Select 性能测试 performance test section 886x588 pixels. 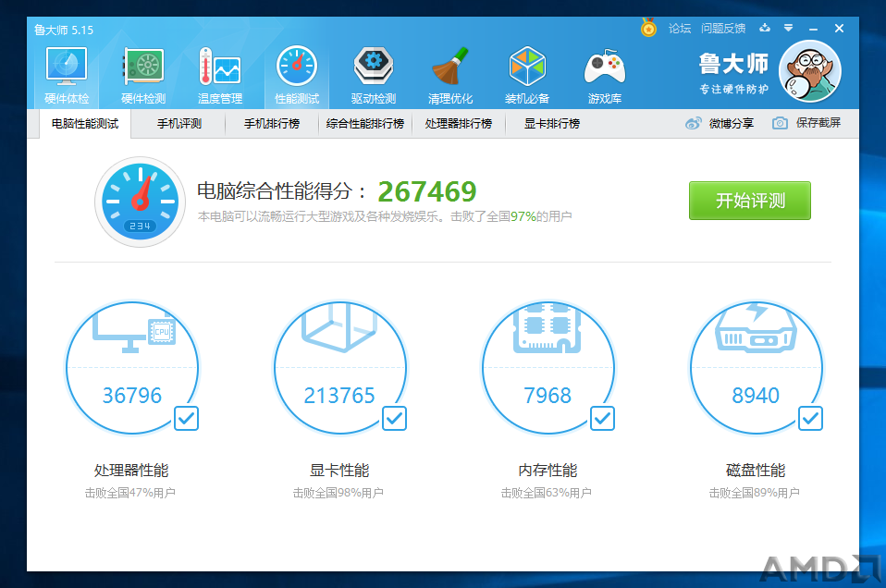(297, 76)
